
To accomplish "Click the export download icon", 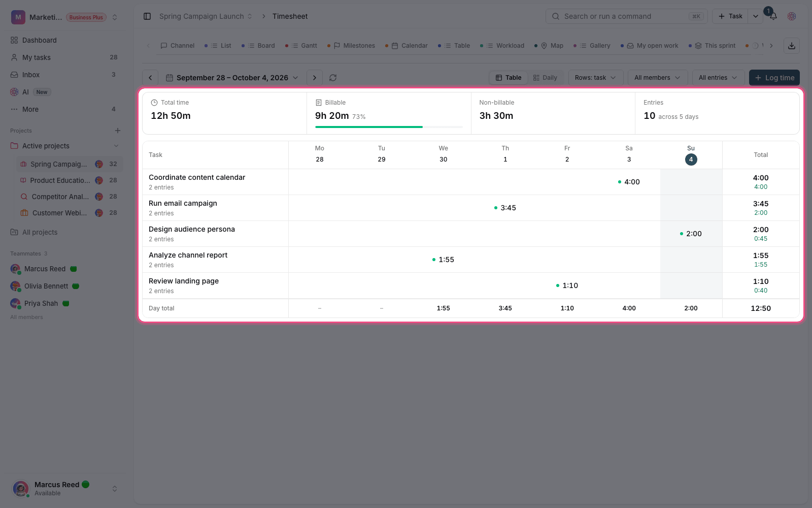I will [x=792, y=46].
